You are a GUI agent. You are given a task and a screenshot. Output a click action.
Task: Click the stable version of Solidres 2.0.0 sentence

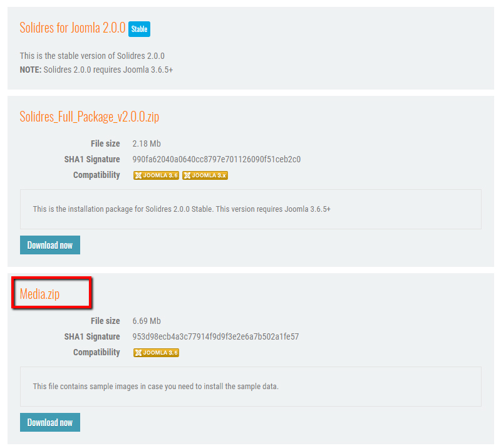click(92, 56)
